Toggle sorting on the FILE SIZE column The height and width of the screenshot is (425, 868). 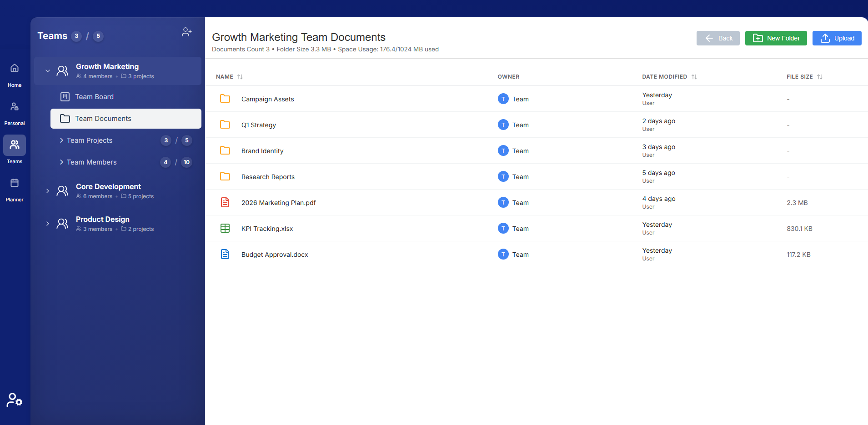click(x=819, y=76)
